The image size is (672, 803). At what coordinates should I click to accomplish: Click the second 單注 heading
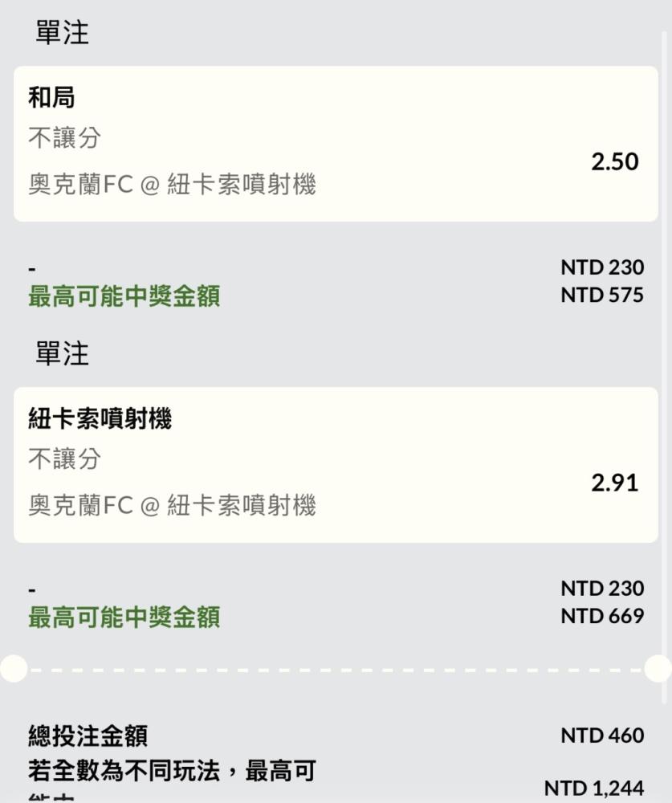click(62, 353)
